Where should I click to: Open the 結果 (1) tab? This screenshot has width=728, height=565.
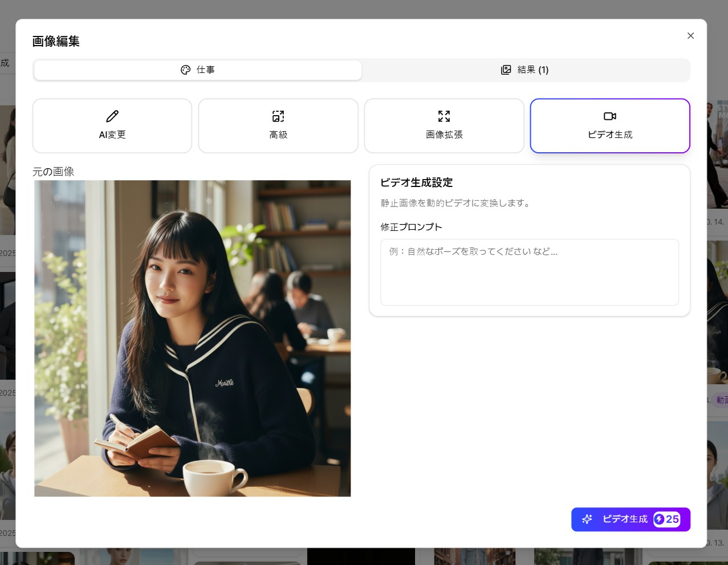pyautogui.click(x=524, y=70)
